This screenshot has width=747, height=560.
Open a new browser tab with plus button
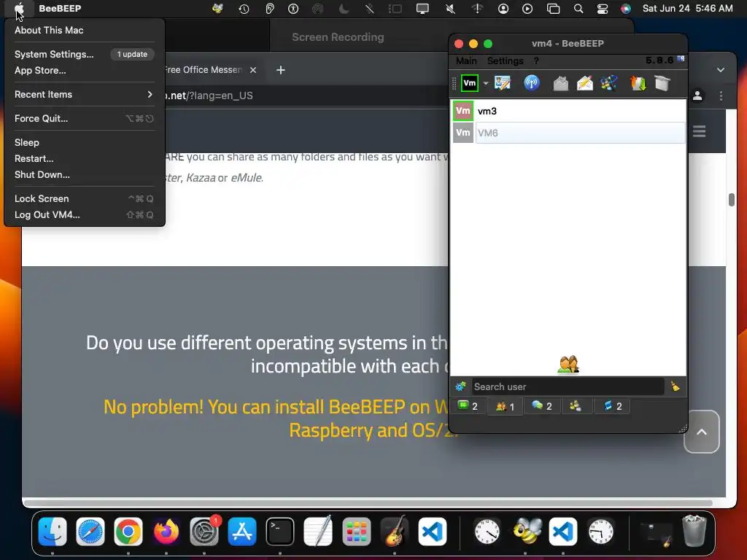coord(281,70)
